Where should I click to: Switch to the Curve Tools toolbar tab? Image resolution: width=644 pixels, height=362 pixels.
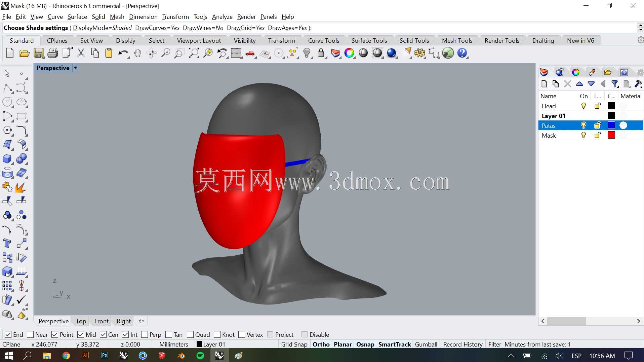click(x=324, y=40)
